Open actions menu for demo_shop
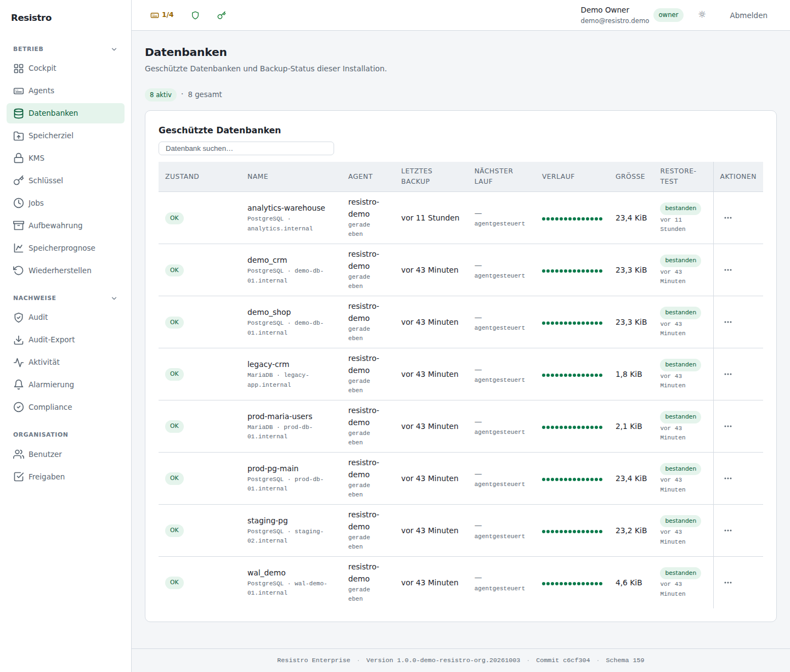 [728, 323]
